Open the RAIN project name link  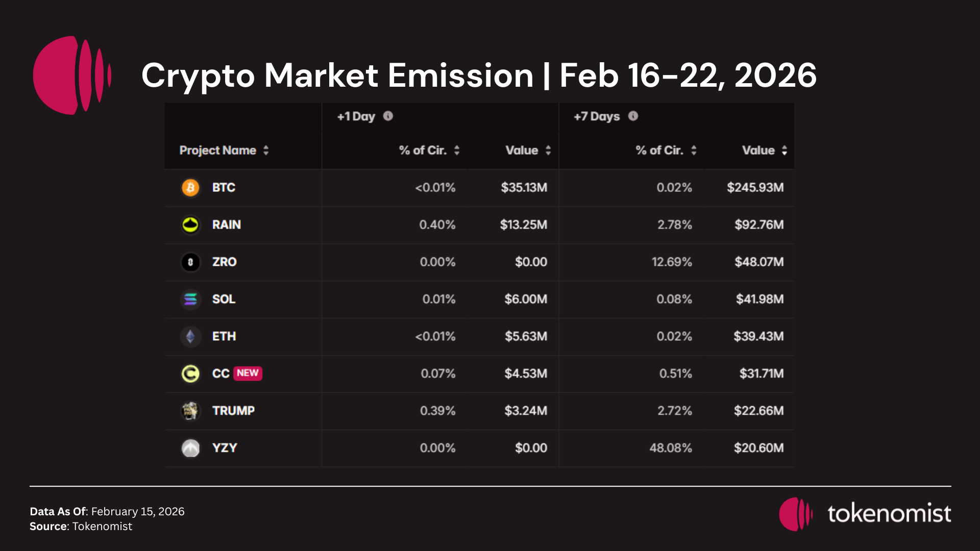coord(226,224)
